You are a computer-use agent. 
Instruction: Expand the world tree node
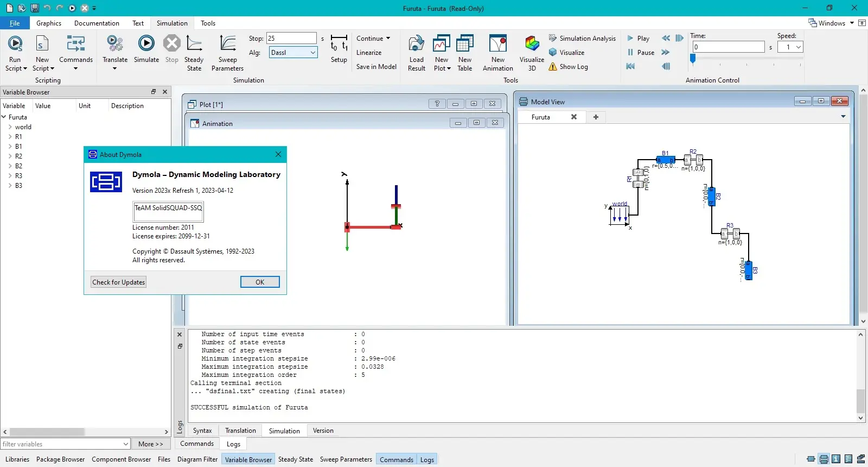(10, 127)
